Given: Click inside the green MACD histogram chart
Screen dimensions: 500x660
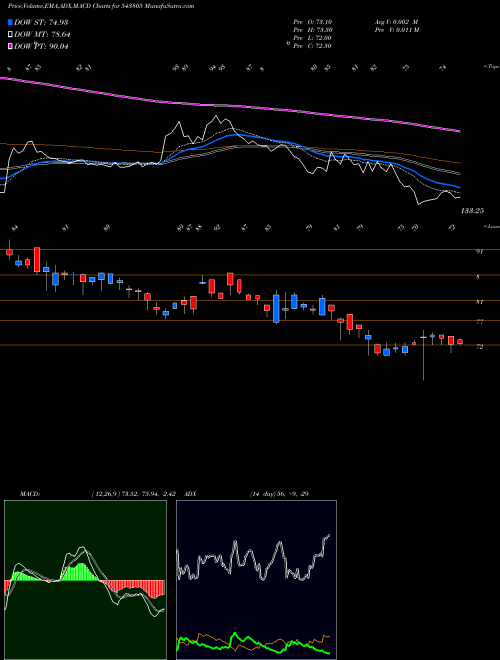Looking at the screenshot, I should [85, 580].
